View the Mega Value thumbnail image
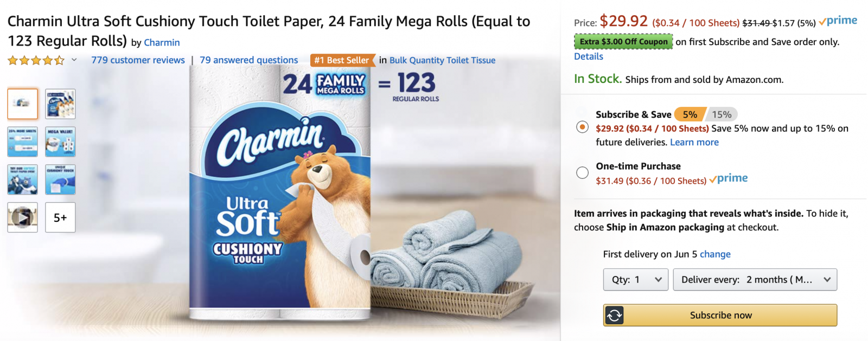 [x=60, y=141]
